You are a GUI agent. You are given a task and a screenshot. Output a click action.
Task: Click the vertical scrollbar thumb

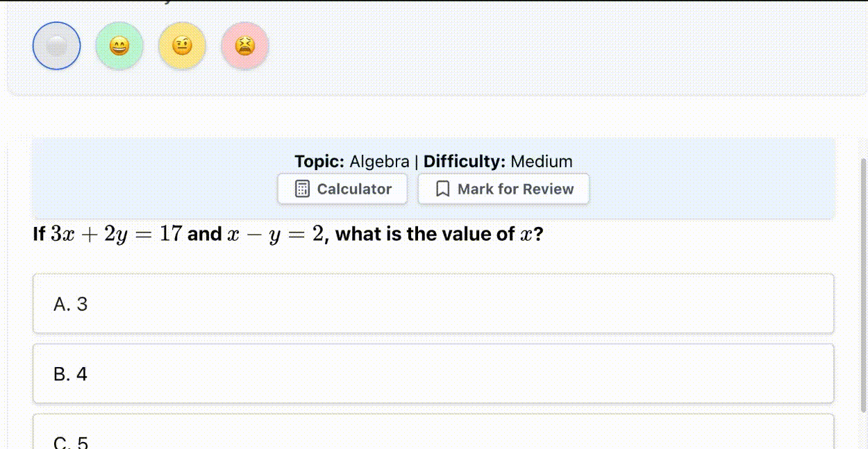point(863,285)
